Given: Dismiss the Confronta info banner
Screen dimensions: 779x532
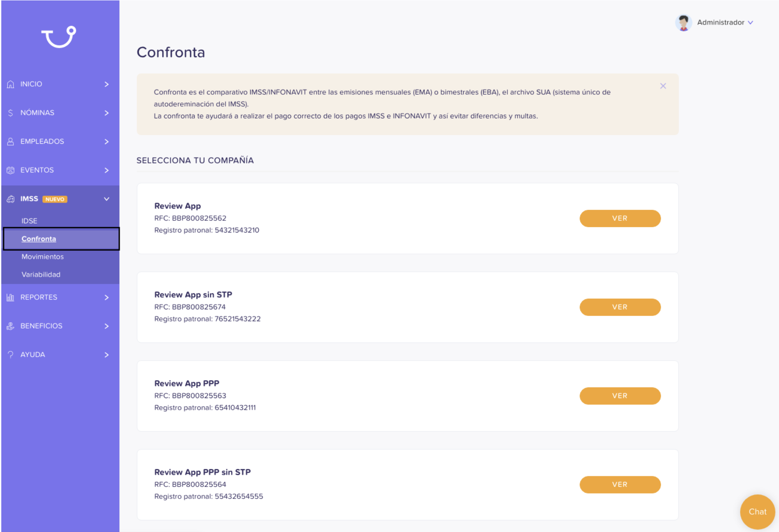Looking at the screenshot, I should [x=663, y=86].
